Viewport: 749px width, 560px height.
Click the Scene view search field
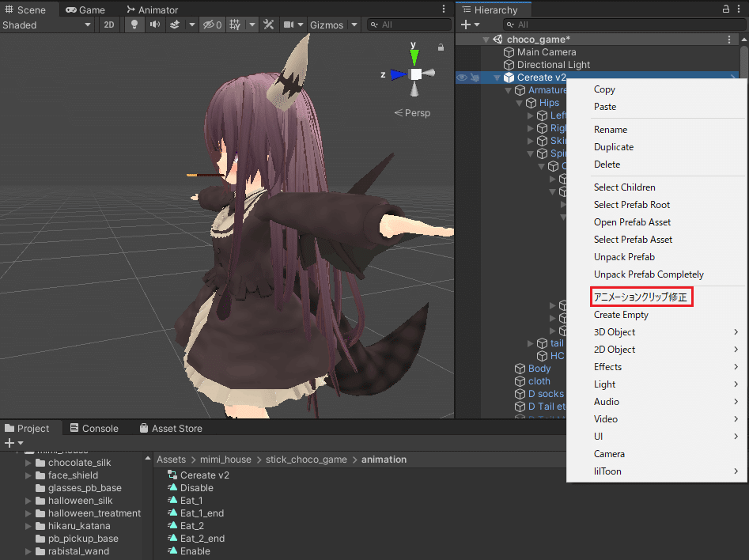[410, 25]
